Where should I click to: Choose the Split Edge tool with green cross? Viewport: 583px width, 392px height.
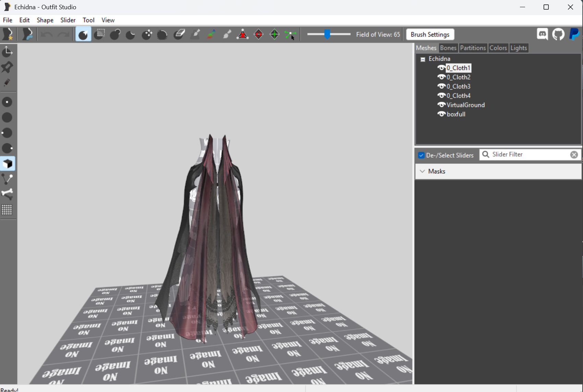click(x=275, y=34)
